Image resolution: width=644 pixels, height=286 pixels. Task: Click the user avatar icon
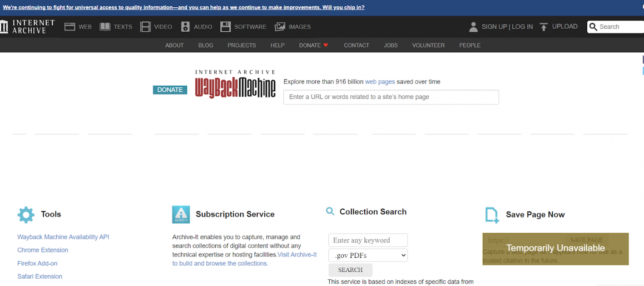coord(473,27)
